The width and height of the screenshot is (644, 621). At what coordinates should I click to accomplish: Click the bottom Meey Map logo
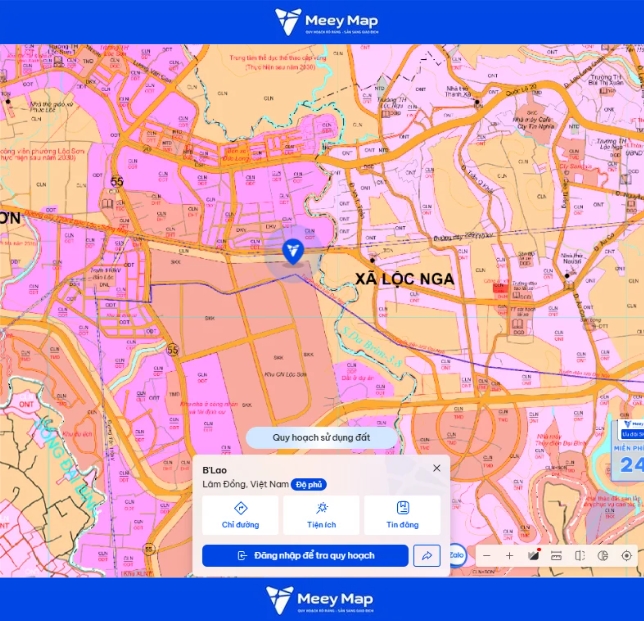pyautogui.click(x=320, y=600)
